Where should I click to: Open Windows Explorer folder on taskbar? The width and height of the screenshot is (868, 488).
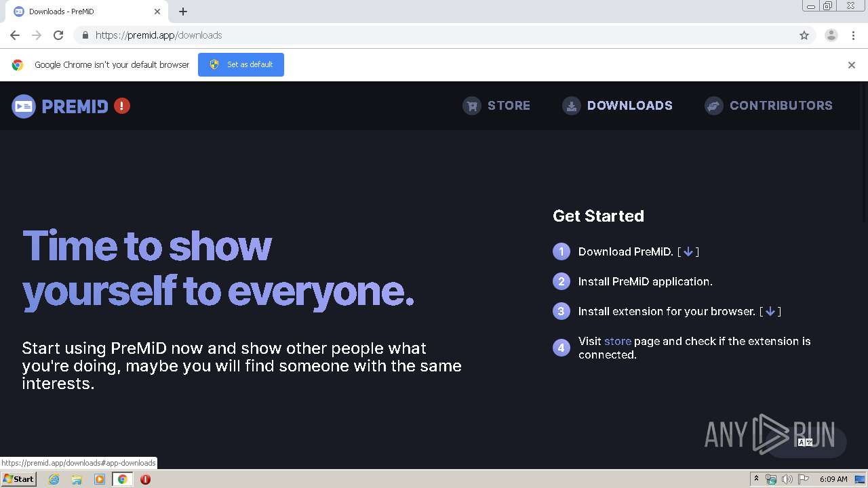coord(77,479)
